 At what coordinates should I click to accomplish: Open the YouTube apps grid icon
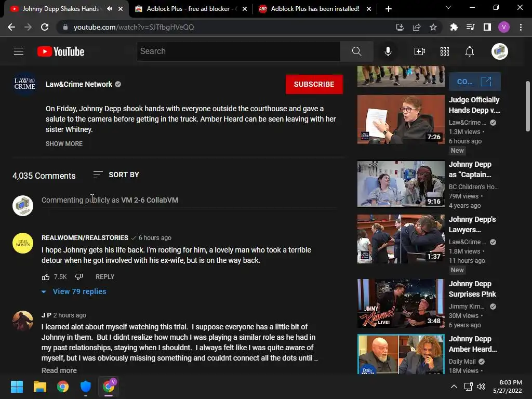[x=445, y=51]
